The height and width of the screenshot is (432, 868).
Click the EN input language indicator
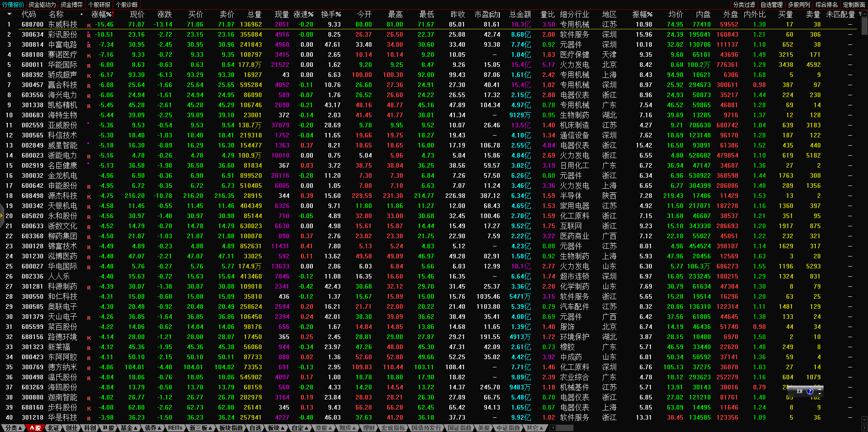point(800,391)
